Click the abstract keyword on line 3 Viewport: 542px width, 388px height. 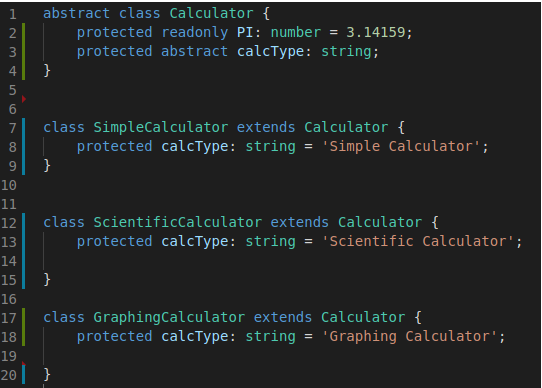pyautogui.click(x=195, y=51)
